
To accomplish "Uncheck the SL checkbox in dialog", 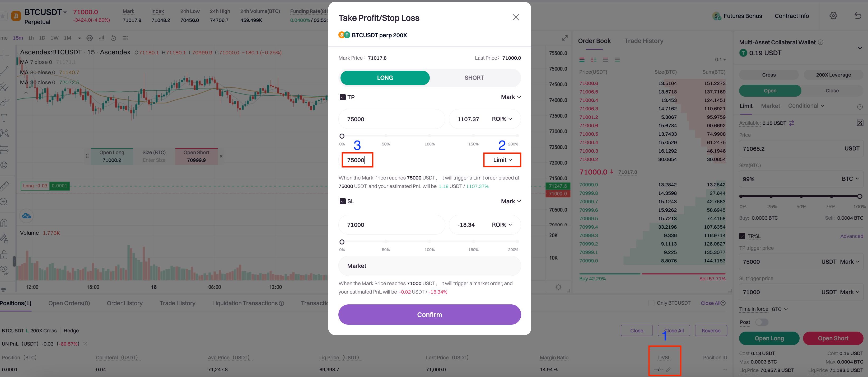I will point(342,201).
